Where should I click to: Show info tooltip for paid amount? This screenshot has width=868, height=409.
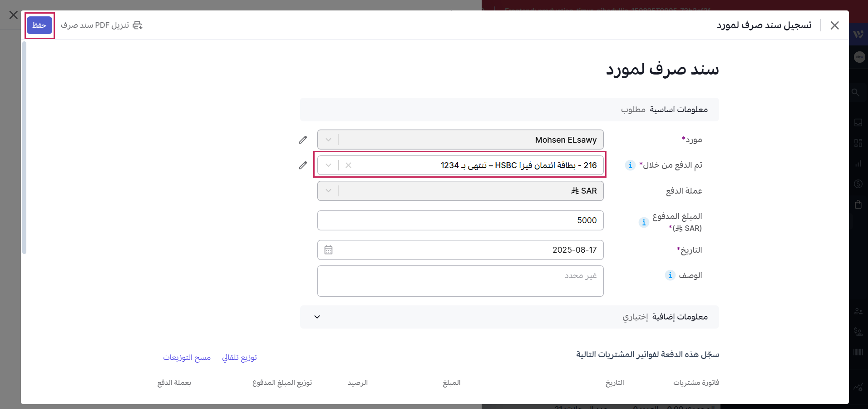tap(643, 222)
